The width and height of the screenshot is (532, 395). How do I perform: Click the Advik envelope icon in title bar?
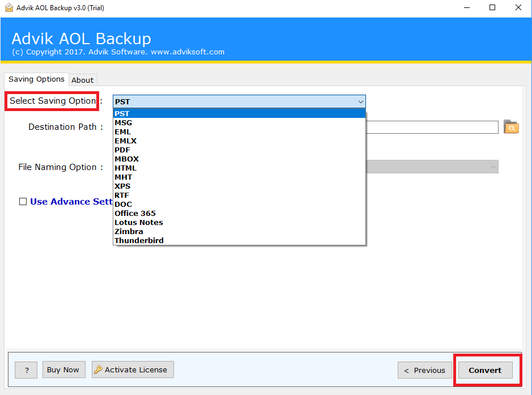coord(9,7)
